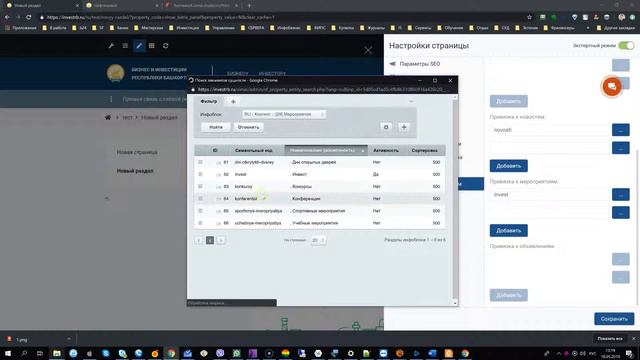
Task: Open Viber from the taskbar
Action: [x=220, y=353]
